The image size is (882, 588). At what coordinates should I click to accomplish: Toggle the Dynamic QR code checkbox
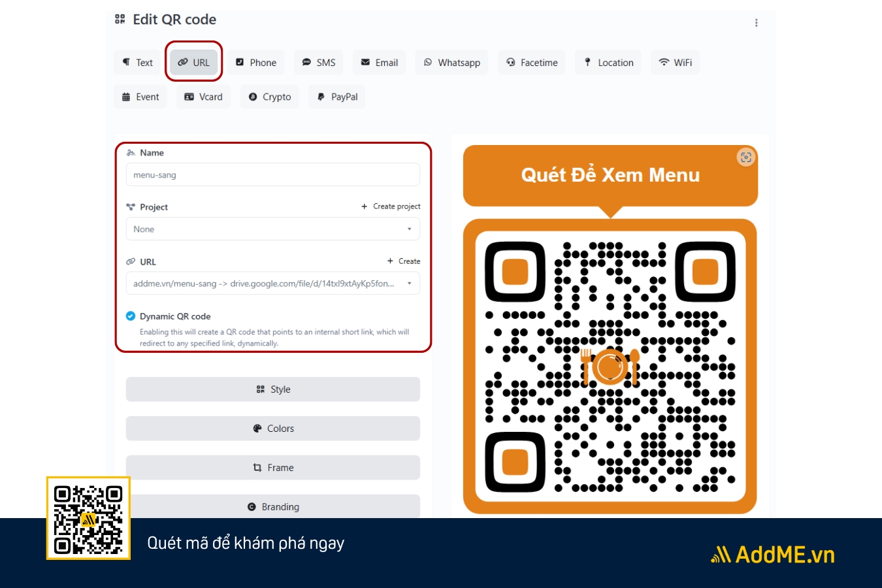pyautogui.click(x=131, y=316)
